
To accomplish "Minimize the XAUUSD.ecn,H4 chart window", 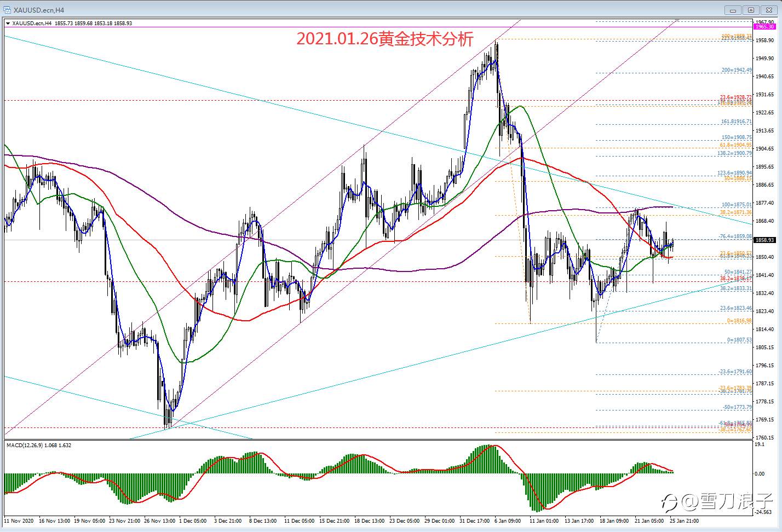I will pyautogui.click(x=733, y=10).
